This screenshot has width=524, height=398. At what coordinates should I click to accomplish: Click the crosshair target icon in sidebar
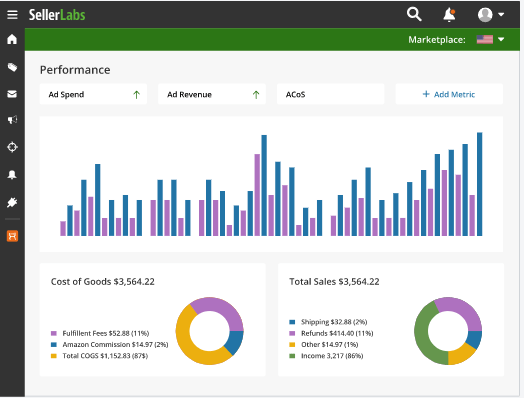(x=12, y=147)
